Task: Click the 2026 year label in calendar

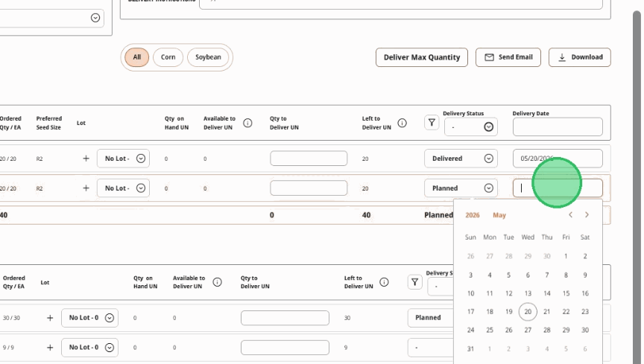Action: pyautogui.click(x=473, y=215)
